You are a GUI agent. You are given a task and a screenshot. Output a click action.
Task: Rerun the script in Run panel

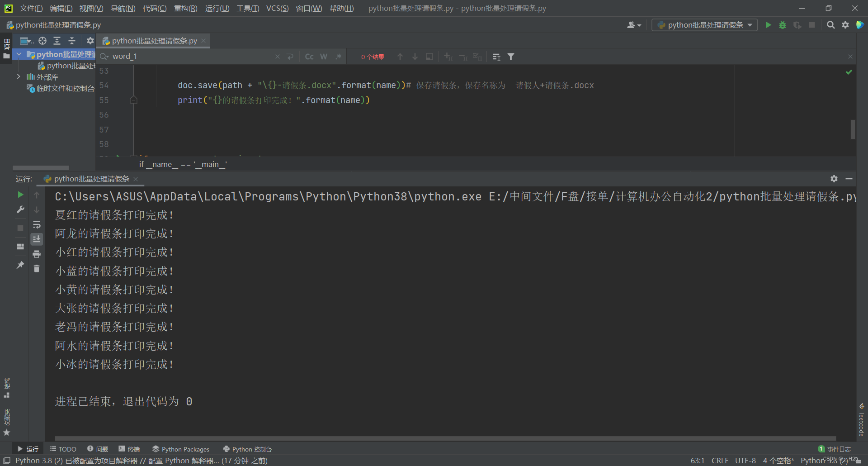pyautogui.click(x=20, y=195)
